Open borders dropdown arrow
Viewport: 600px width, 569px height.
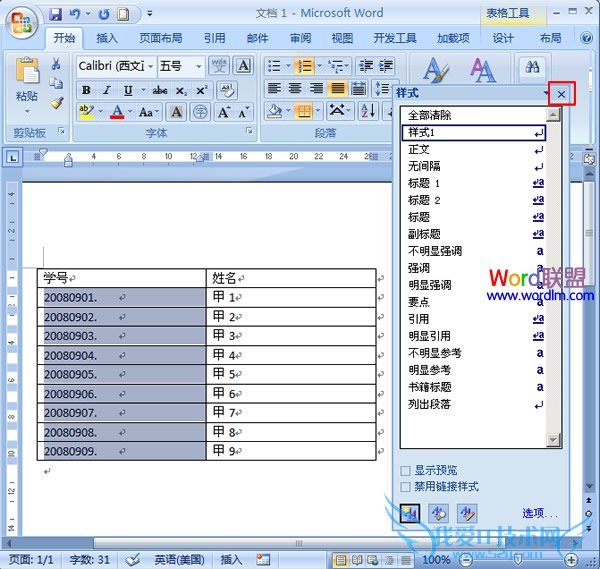318,111
